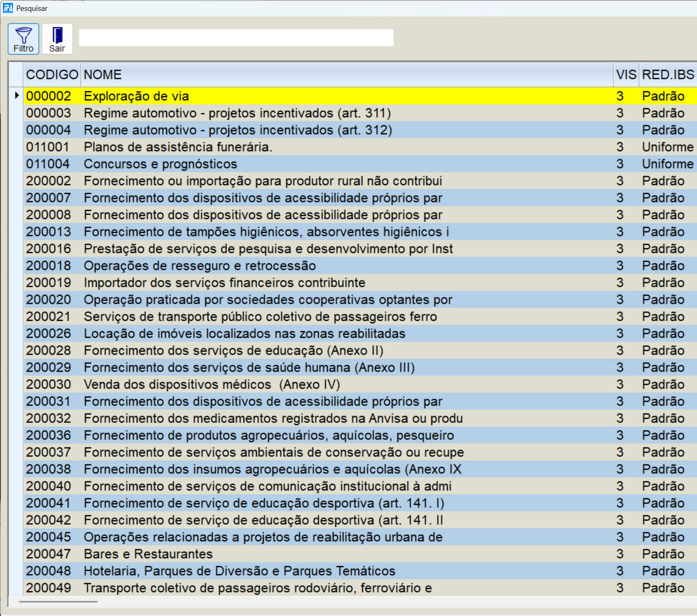The image size is (697, 616).
Task: Select row 011004 Concursos e prognósticos
Action: tap(160, 164)
